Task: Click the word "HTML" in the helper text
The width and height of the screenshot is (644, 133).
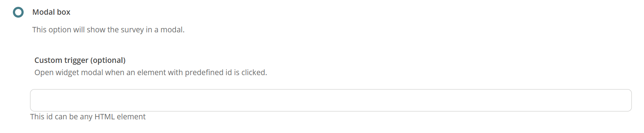Action: [105, 117]
